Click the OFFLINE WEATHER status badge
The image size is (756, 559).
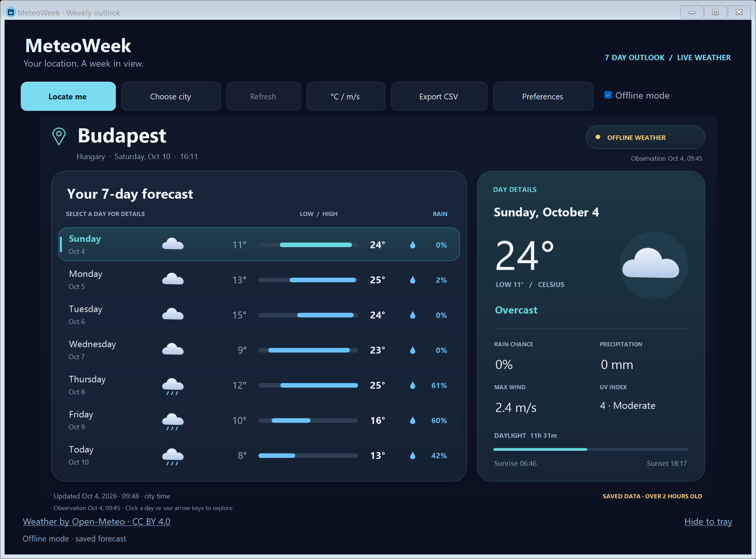[x=645, y=137]
